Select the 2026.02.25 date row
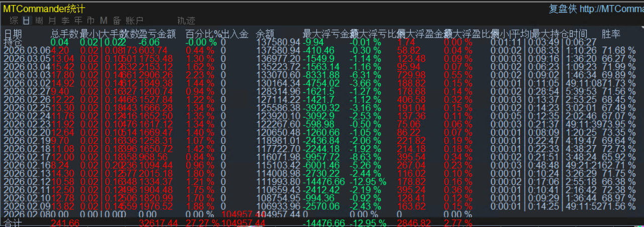 pyautogui.click(x=27, y=107)
